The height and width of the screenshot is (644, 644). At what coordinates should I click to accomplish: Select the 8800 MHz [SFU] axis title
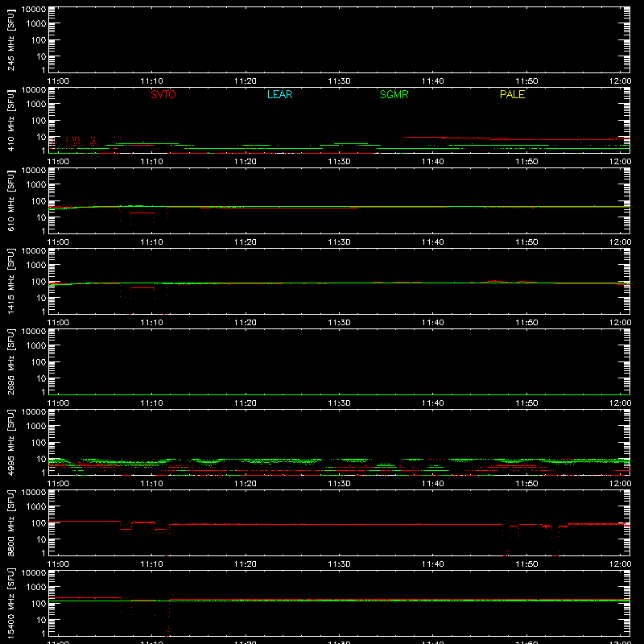tap(11, 522)
